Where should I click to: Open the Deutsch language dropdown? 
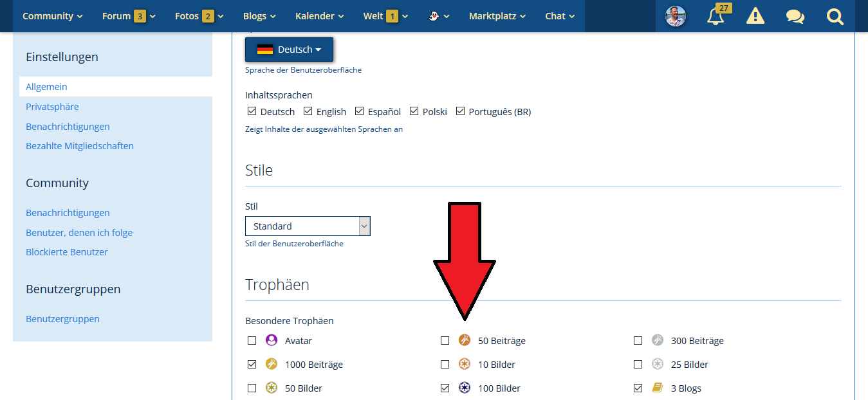[289, 50]
